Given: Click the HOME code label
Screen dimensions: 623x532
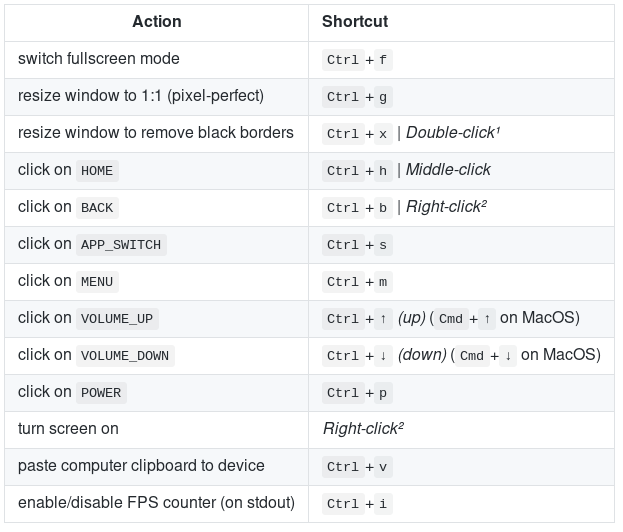Looking at the screenshot, I should pos(97,171).
